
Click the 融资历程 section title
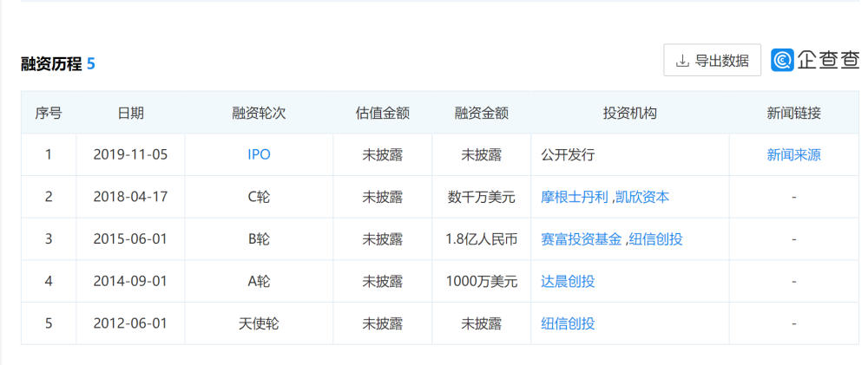51,63
